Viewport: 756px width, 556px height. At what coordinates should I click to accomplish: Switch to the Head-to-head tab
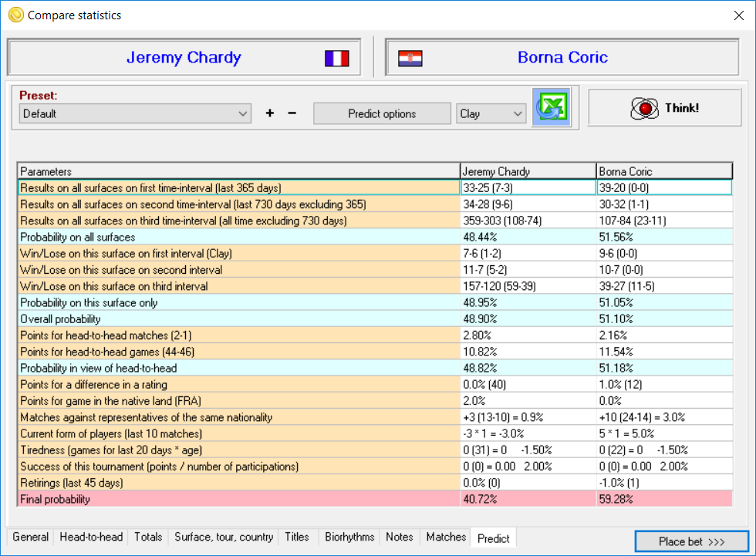pyautogui.click(x=91, y=537)
